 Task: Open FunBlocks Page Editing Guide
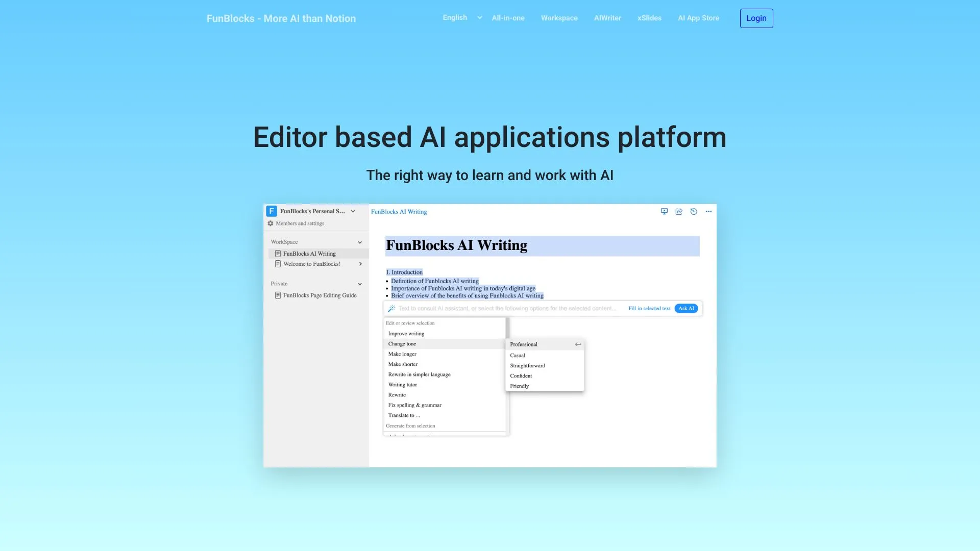320,295
